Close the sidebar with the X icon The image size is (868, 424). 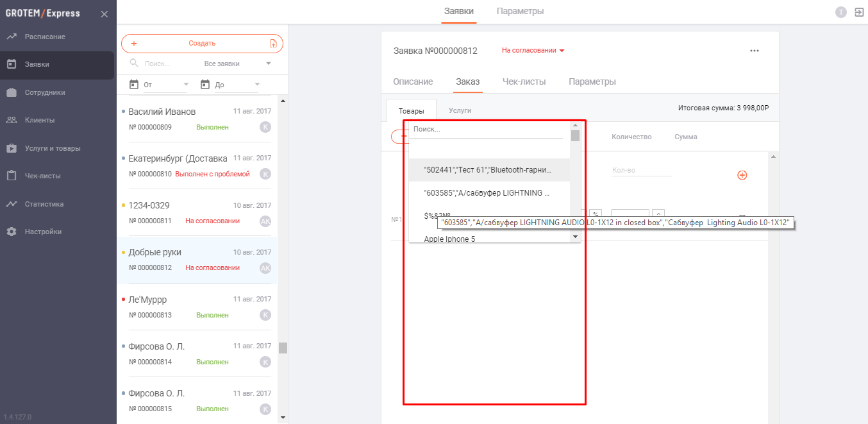coord(104,13)
